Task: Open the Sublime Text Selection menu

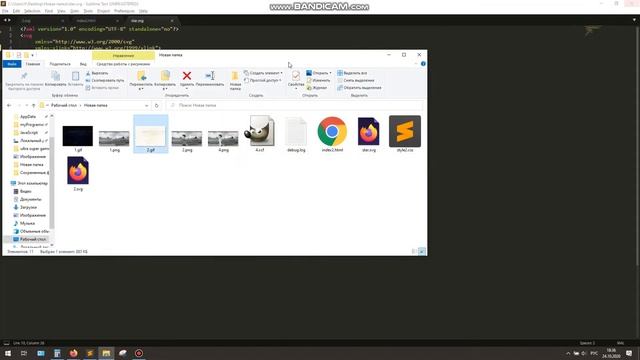Action: [32, 11]
